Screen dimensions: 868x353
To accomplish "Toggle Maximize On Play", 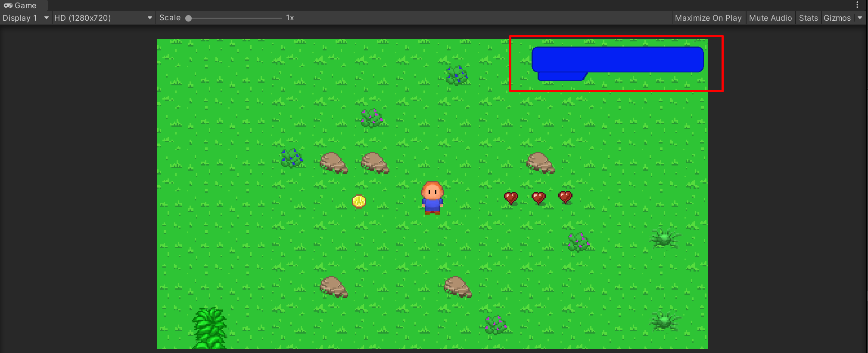I will pyautogui.click(x=708, y=18).
